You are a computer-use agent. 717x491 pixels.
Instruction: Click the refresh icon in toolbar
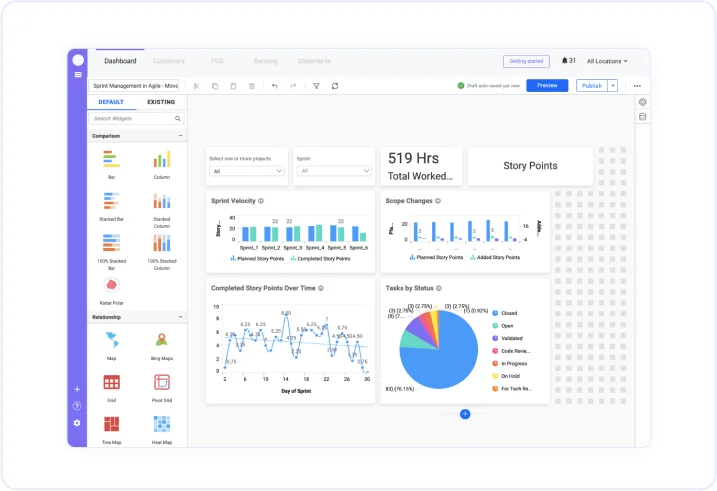pyautogui.click(x=335, y=86)
